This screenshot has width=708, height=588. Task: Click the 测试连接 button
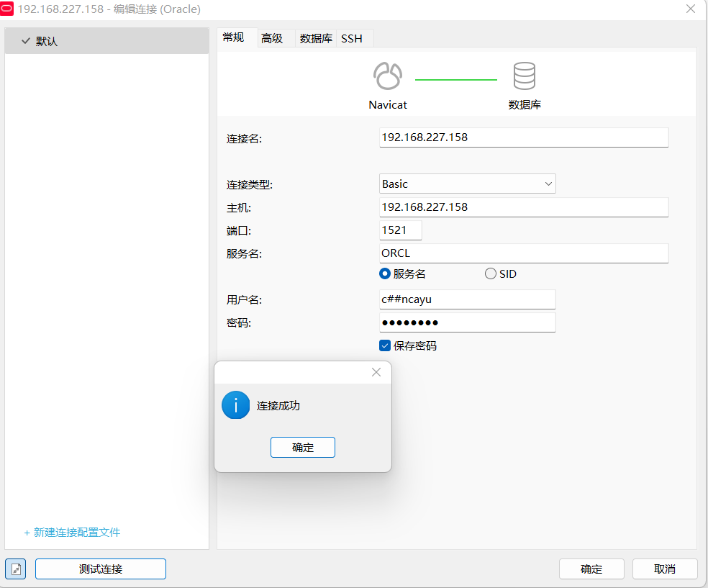point(100,569)
